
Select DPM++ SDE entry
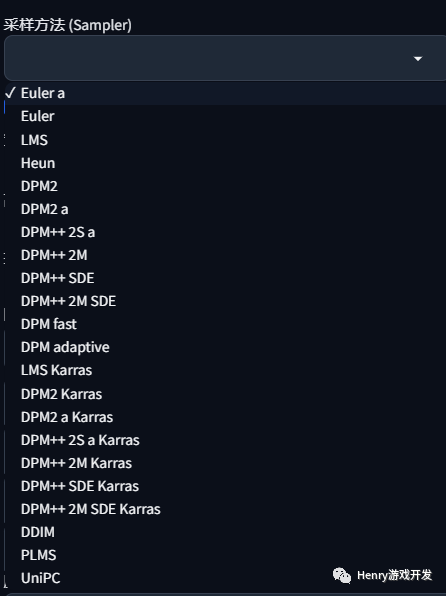225,278
